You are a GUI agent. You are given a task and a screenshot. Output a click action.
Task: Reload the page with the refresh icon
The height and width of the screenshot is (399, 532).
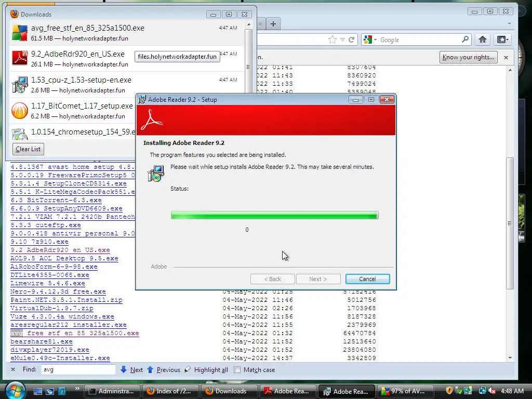pos(352,39)
